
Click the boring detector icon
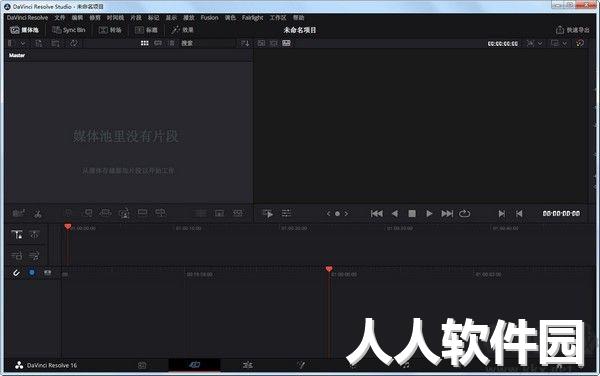tap(19, 213)
